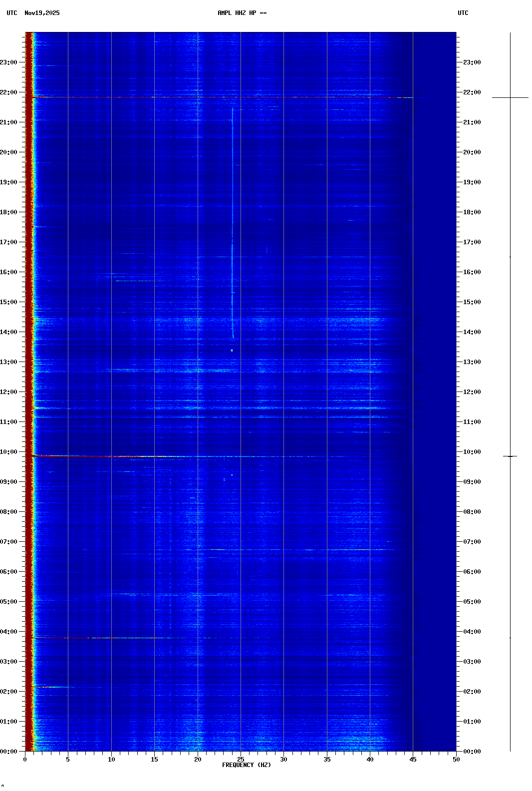Click the 16:00 label on left axis
The image size is (532, 791).
point(9,272)
